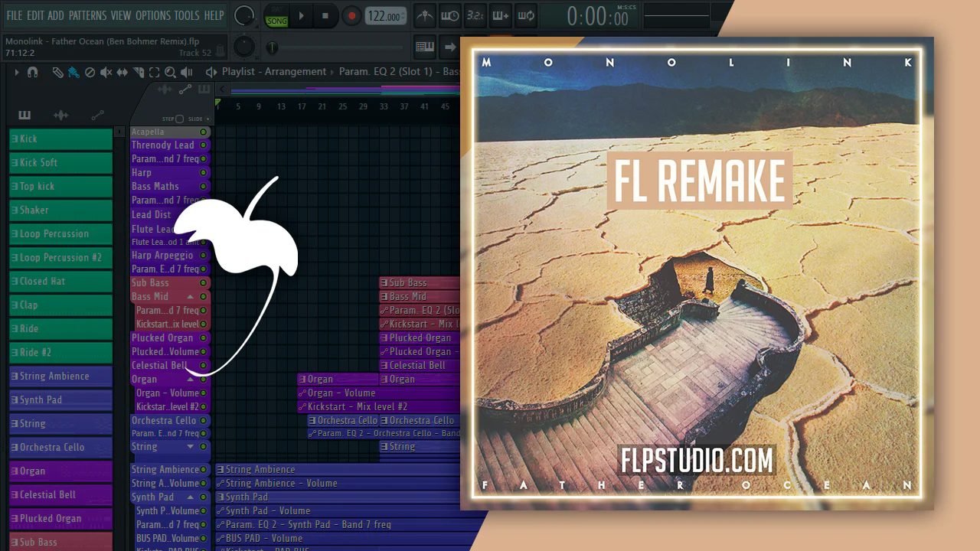Choose the Select marquee tool
The height and width of the screenshot is (551, 980).
tap(154, 72)
